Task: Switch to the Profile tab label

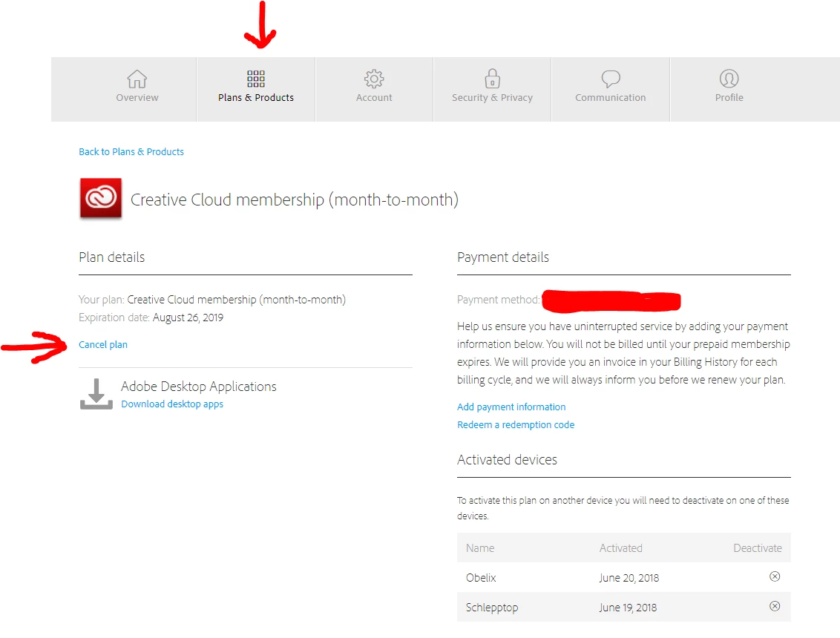Action: point(729,97)
